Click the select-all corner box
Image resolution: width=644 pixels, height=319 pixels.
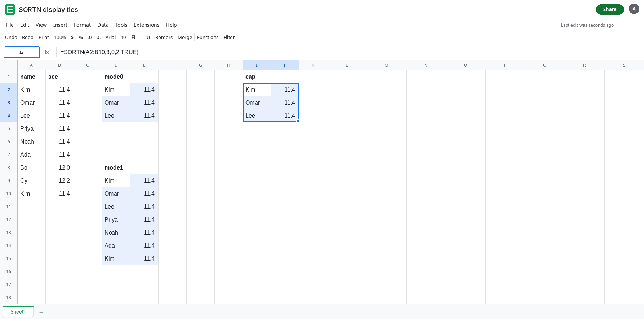(x=9, y=65)
